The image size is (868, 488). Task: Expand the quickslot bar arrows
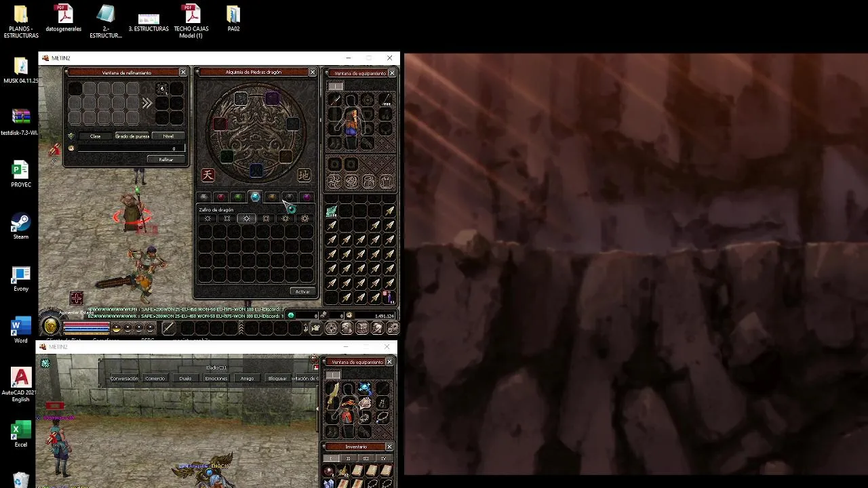242,328
